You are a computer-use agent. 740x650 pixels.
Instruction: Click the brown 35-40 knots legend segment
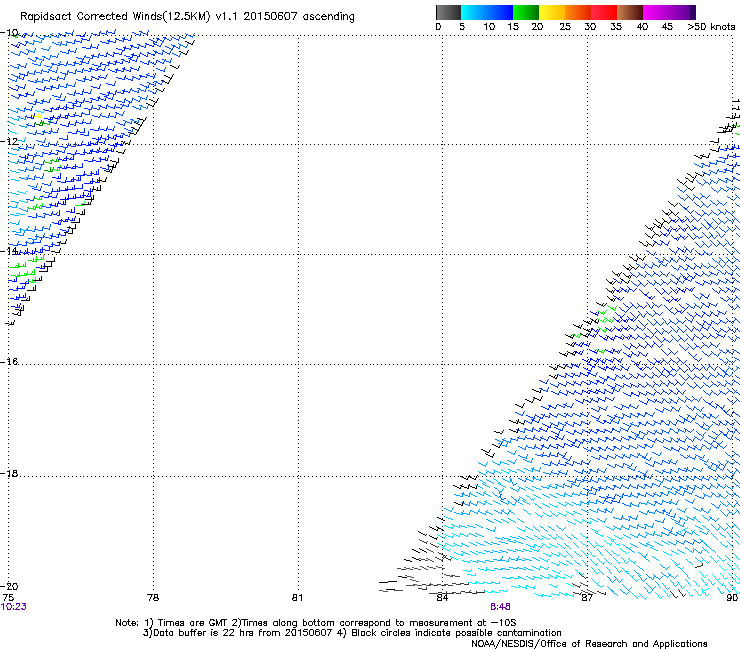(630, 12)
